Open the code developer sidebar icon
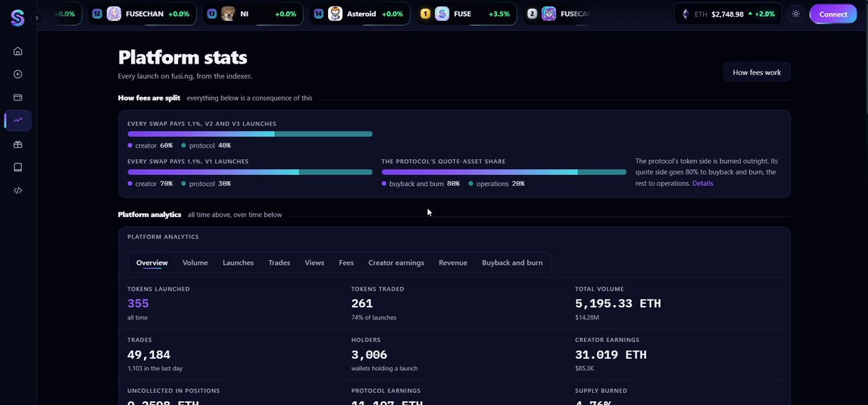 (17, 190)
